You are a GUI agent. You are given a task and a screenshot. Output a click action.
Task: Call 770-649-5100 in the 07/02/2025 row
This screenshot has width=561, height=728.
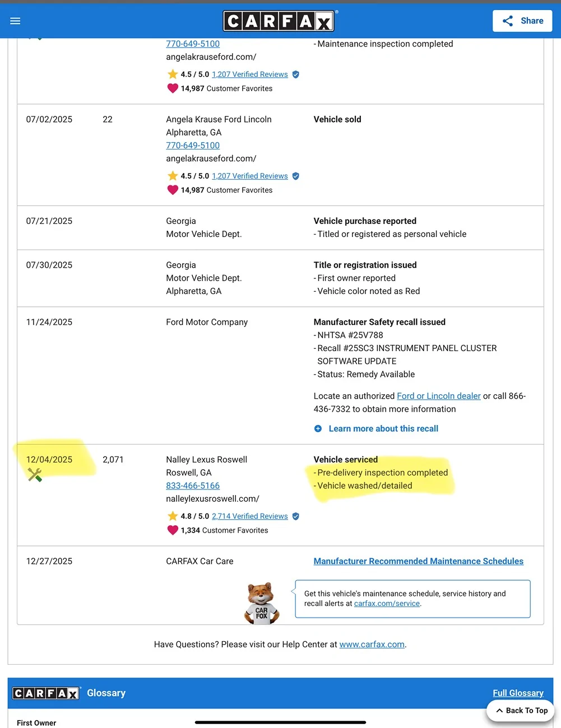point(193,146)
